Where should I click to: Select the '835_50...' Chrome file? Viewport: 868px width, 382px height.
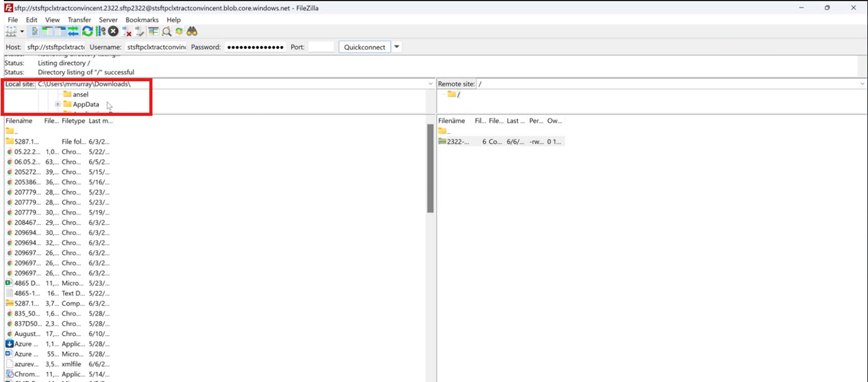tap(59, 313)
